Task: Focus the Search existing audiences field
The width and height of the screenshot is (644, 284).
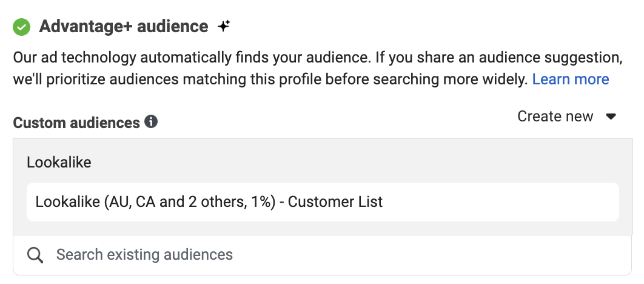Action: 323,255
